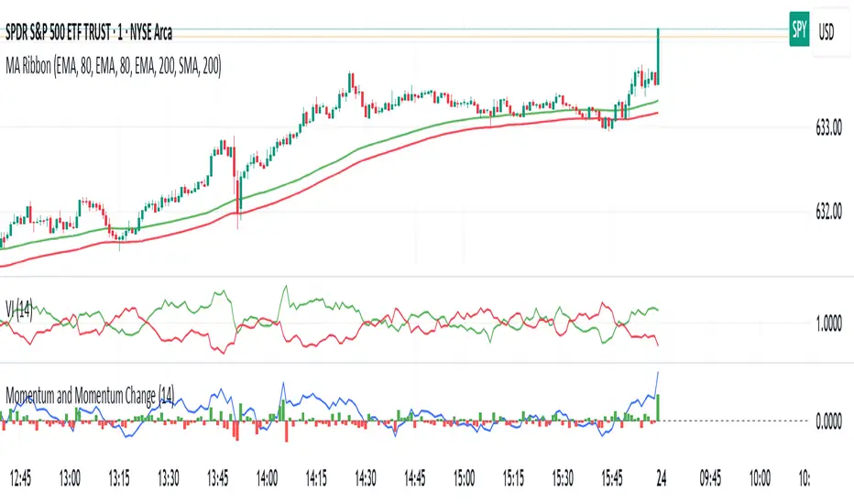Select the VI (14) indicator label

coord(19,309)
